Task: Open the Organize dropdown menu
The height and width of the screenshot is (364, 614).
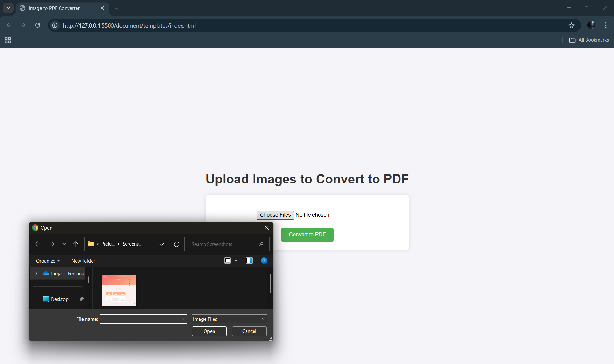Action: click(x=47, y=260)
